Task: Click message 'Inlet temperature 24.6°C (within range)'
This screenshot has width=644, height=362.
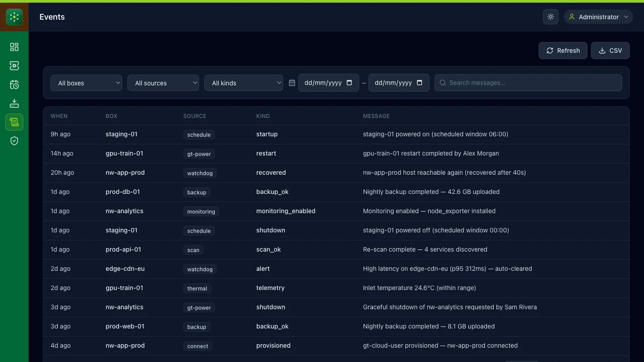Action: (419, 288)
